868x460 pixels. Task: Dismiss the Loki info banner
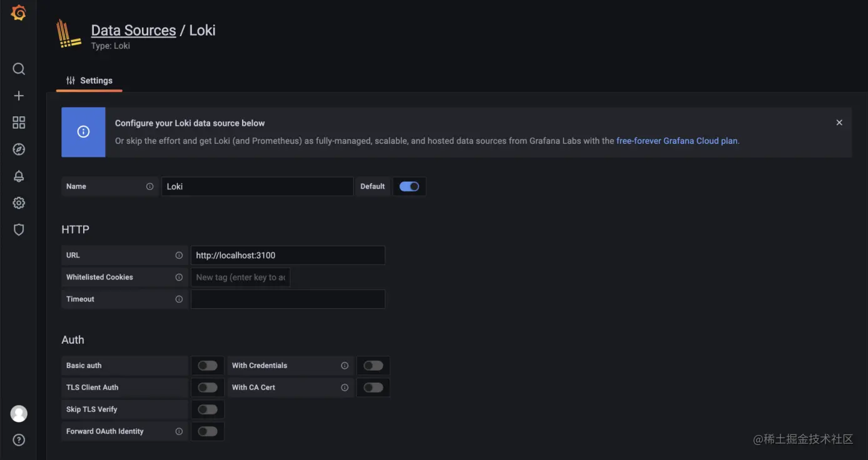point(839,122)
